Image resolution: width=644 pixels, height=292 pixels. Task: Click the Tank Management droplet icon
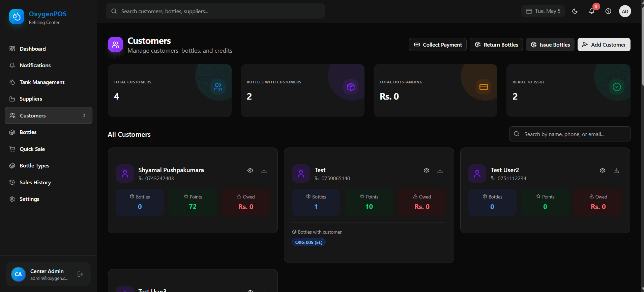12,82
